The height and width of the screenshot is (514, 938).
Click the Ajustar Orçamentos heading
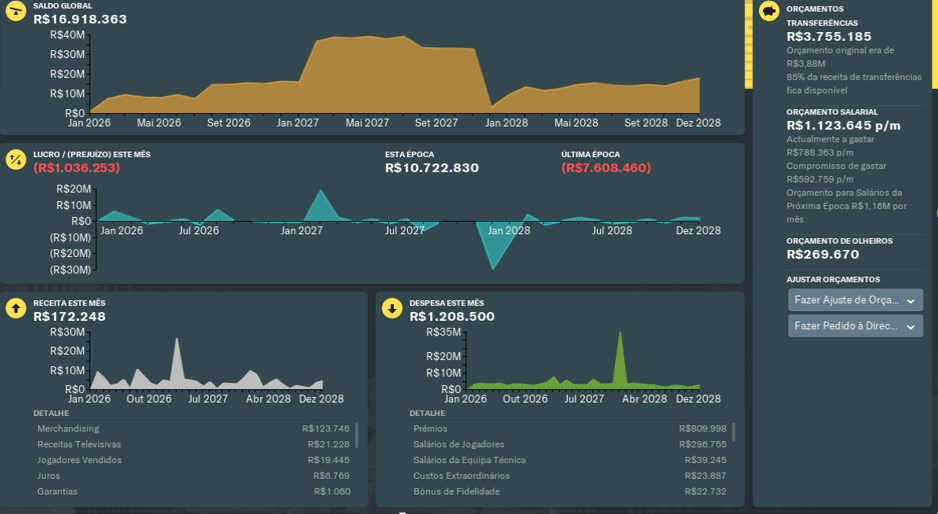pyautogui.click(x=833, y=279)
